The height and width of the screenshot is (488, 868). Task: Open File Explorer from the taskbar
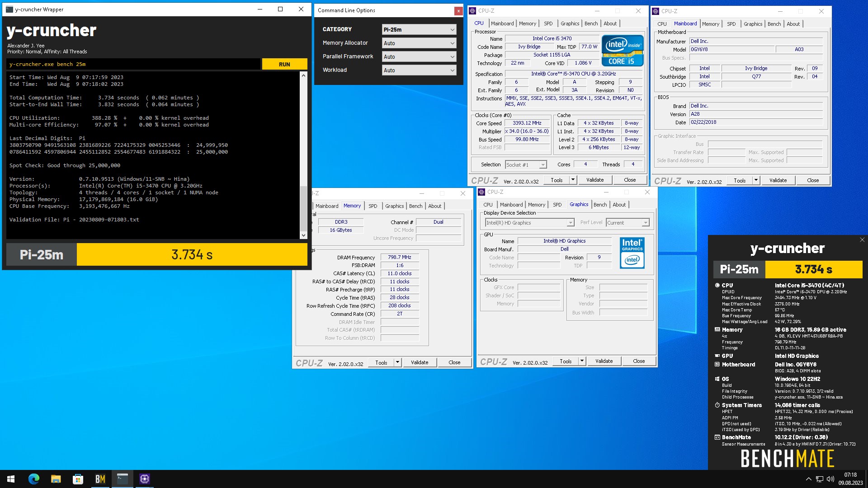(x=56, y=479)
